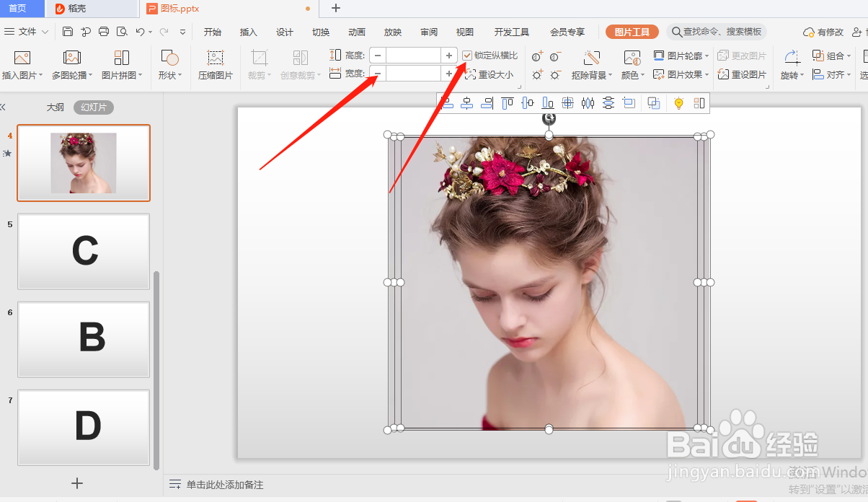Open the Review (审阅) ribbon tab
868x502 pixels.
pos(429,32)
